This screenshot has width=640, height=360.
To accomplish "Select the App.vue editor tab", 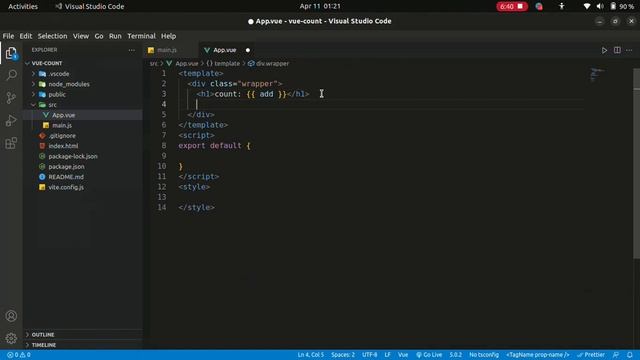I will (x=224, y=50).
